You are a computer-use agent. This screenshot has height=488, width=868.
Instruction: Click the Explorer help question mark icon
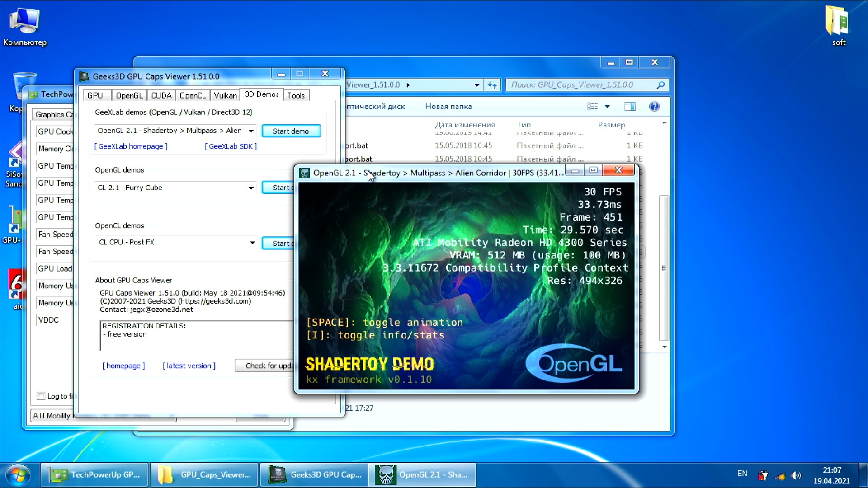pyautogui.click(x=654, y=107)
